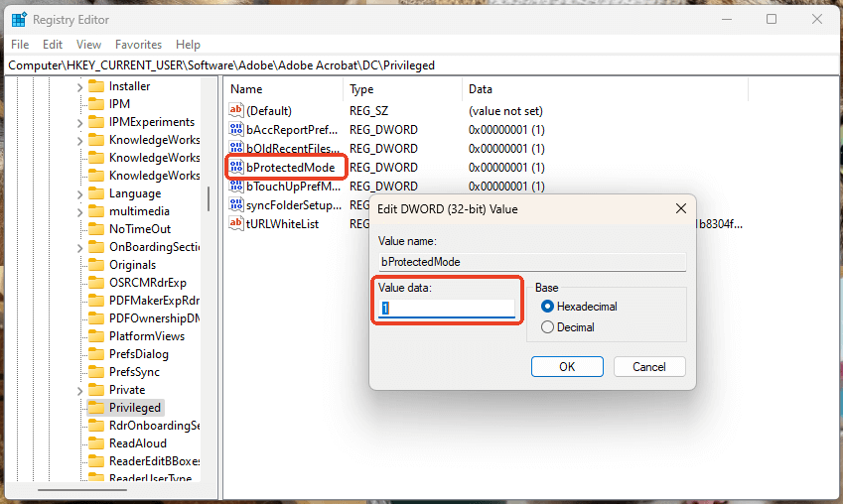Select the (Default) string value icon
The height and width of the screenshot is (504, 843).
point(236,110)
